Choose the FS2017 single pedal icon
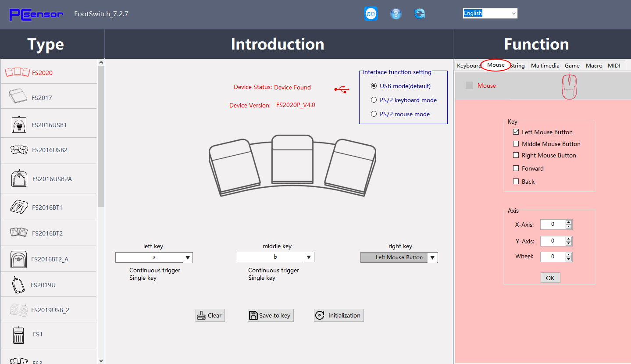This screenshot has height=364, width=631. pyautogui.click(x=18, y=96)
